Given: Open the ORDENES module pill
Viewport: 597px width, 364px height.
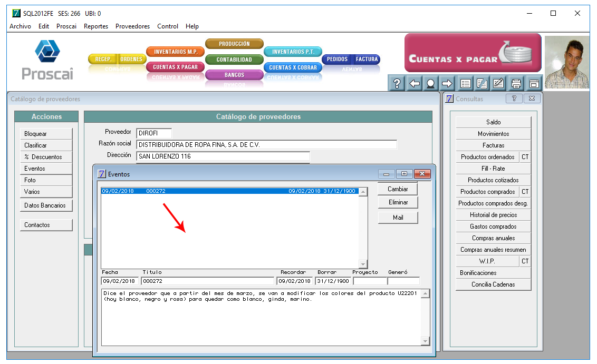Looking at the screenshot, I should point(131,59).
